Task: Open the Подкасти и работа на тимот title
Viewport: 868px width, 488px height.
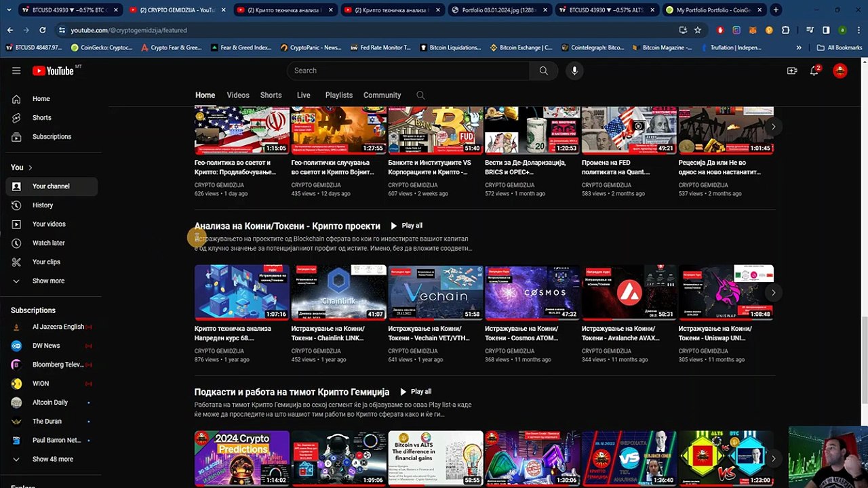Action: (292, 392)
